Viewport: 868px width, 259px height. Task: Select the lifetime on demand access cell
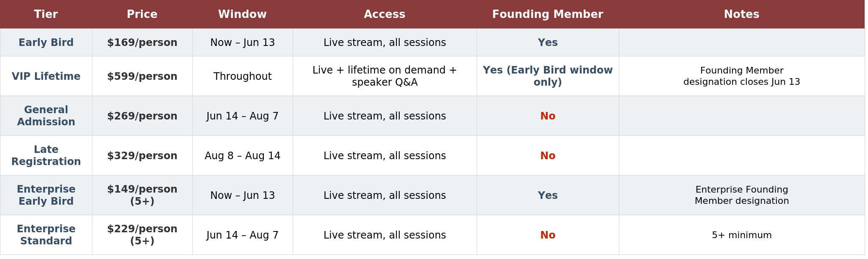(x=385, y=76)
